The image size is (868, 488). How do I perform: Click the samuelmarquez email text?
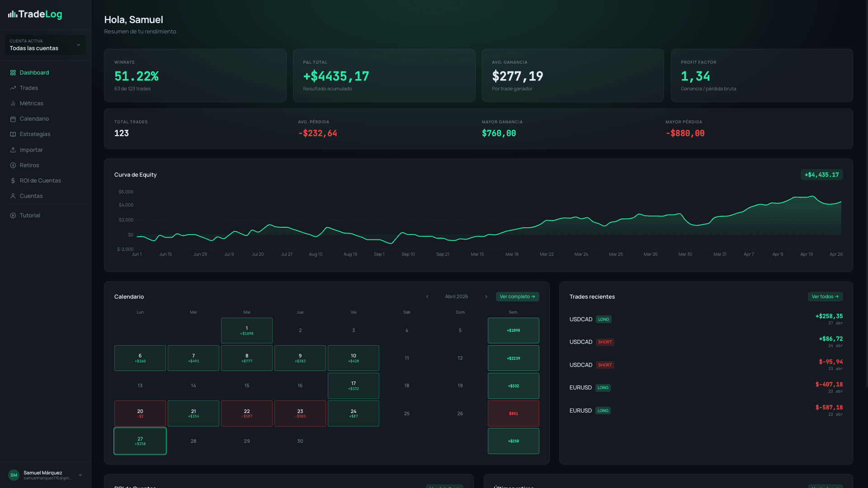pos(47,478)
